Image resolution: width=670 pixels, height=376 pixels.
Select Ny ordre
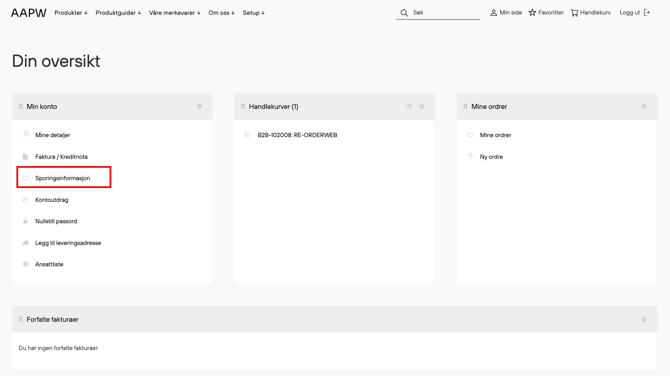[491, 157]
